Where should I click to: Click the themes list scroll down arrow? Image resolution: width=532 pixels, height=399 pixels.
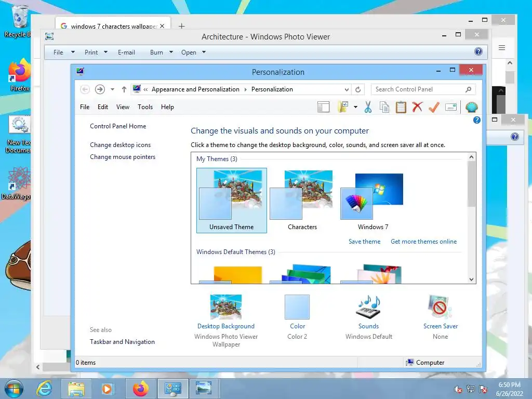471,279
